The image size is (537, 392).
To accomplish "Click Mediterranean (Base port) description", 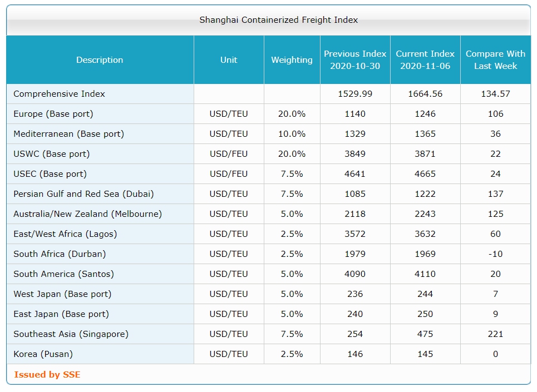I will click(69, 134).
